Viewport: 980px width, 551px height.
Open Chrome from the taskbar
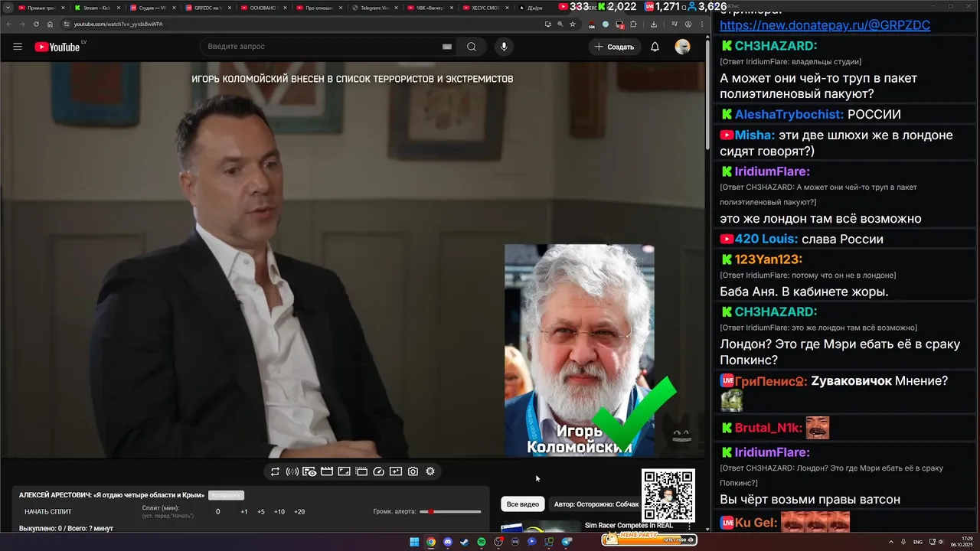click(x=431, y=542)
